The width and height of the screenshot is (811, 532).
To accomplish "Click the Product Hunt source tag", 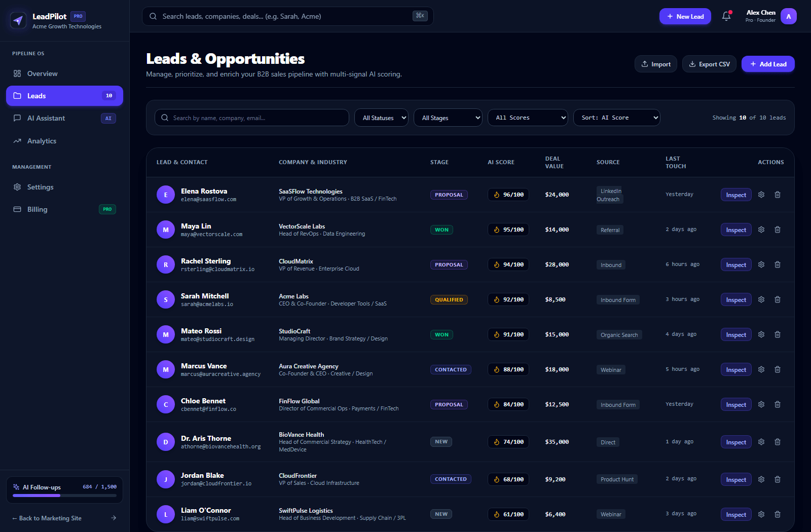I will coord(617,479).
